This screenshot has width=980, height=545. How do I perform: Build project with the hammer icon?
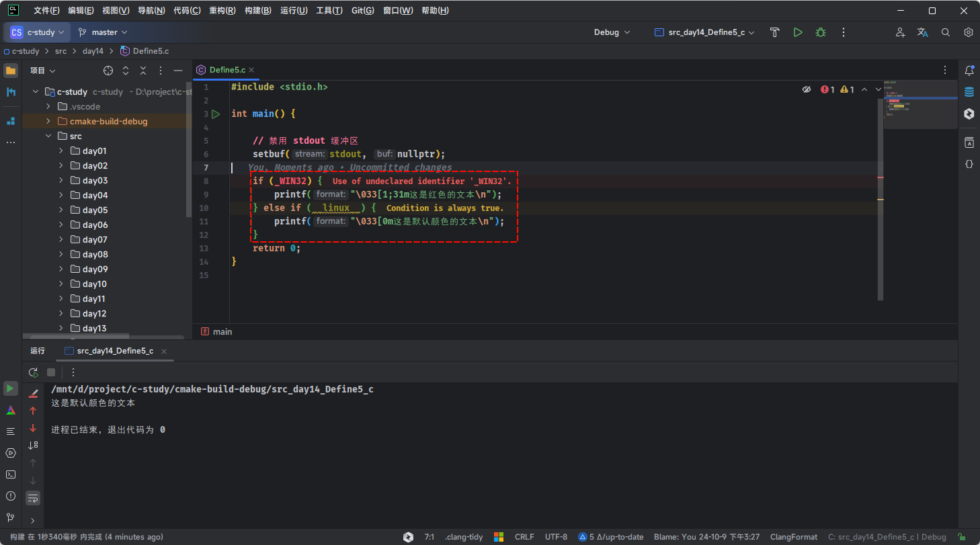(774, 32)
